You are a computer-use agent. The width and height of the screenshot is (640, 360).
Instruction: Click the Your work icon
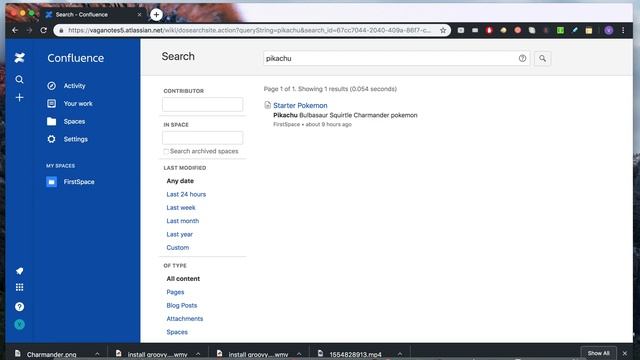point(51,104)
